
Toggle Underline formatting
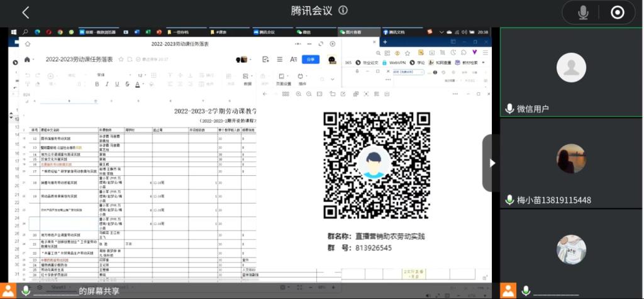[x=117, y=84]
